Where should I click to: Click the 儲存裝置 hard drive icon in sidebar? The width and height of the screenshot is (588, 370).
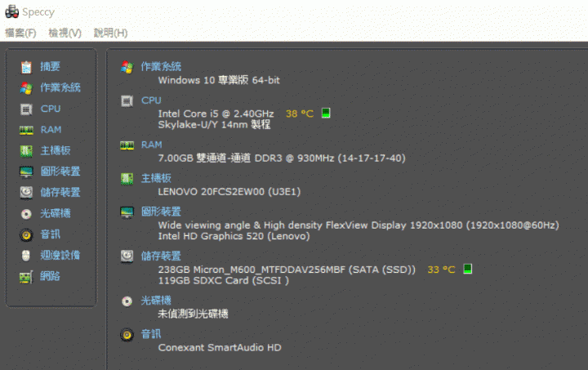26,193
